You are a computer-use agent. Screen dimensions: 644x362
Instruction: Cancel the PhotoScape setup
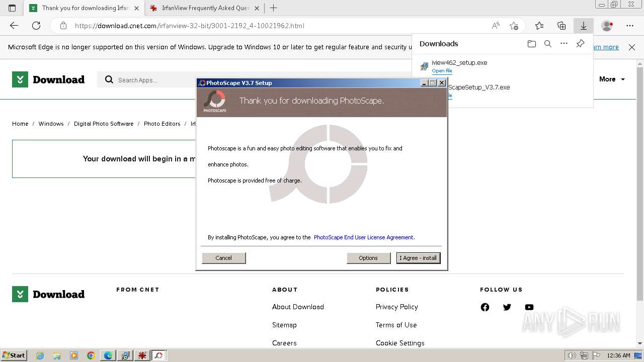click(x=224, y=258)
